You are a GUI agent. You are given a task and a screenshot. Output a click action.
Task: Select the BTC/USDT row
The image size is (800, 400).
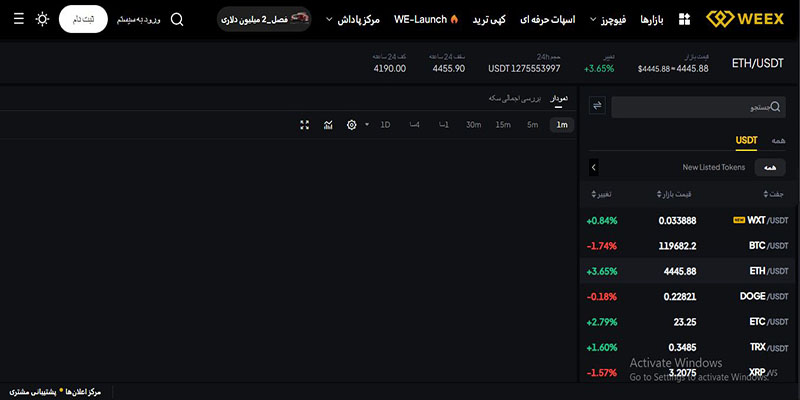(687, 246)
